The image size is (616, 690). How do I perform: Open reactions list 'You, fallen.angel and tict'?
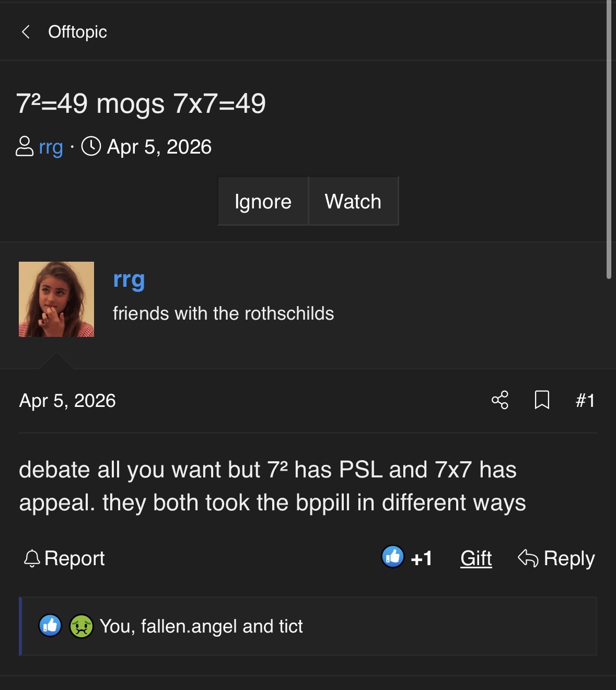tap(201, 626)
